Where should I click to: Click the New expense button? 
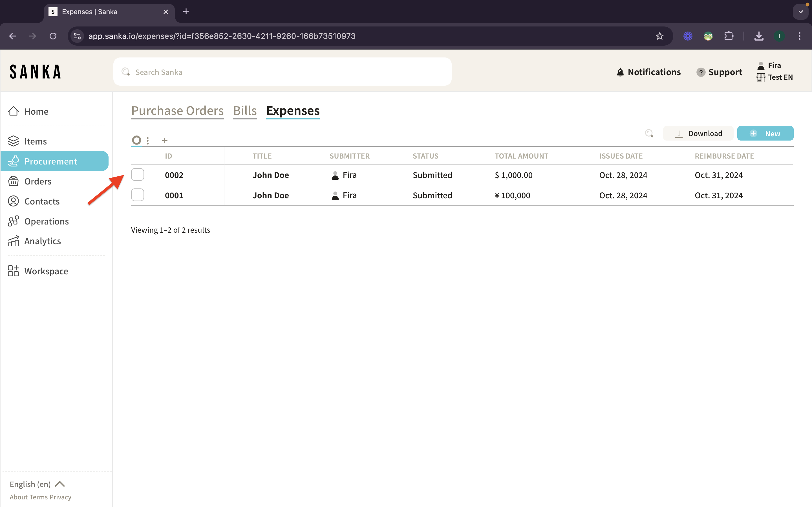(x=765, y=134)
